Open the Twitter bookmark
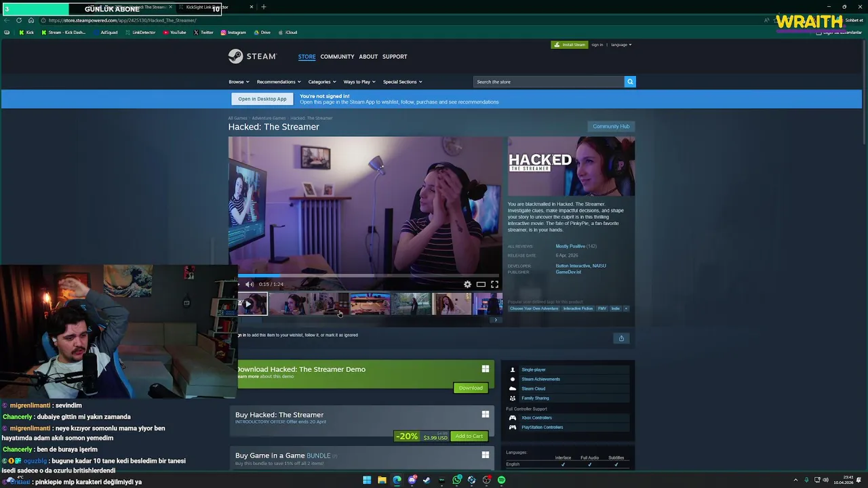Image resolution: width=868 pixels, height=488 pixels. tap(203, 33)
